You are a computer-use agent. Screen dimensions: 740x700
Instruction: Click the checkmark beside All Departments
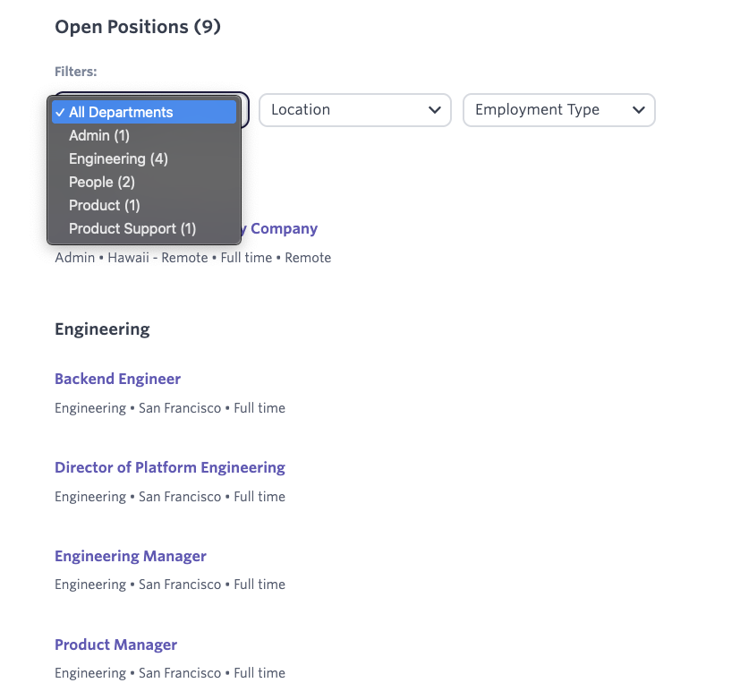tap(59, 112)
